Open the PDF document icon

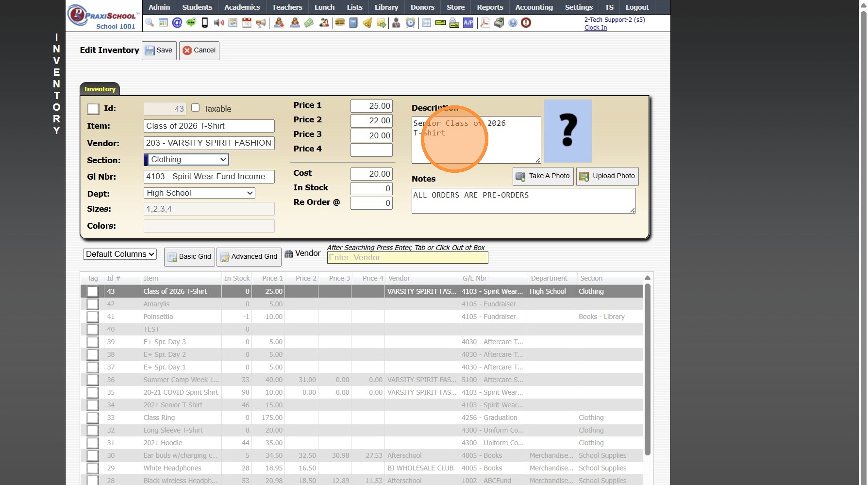485,23
